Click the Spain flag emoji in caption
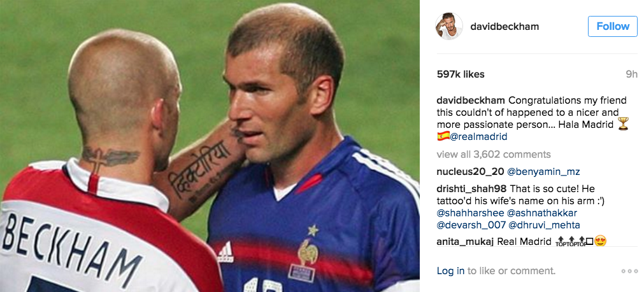 [443, 136]
